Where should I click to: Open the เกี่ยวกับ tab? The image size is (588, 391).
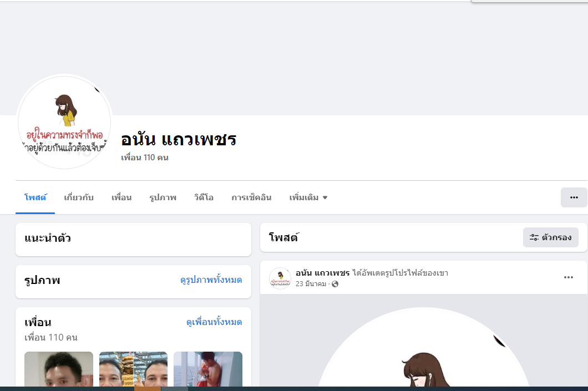pyautogui.click(x=79, y=197)
